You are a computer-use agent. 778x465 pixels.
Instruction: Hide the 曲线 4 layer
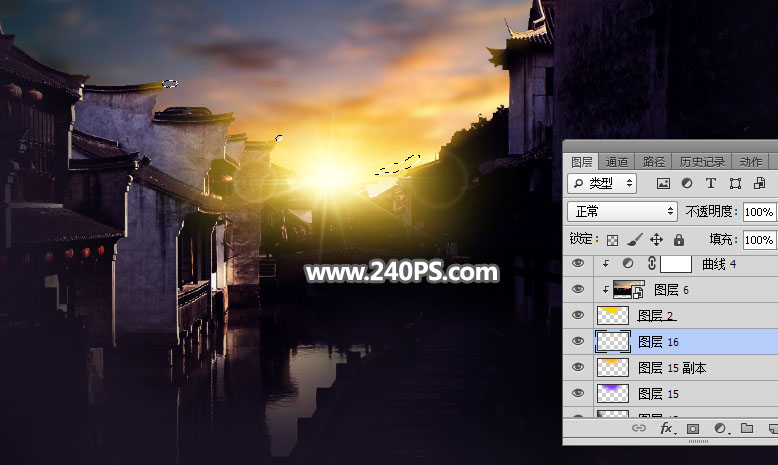[578, 264]
